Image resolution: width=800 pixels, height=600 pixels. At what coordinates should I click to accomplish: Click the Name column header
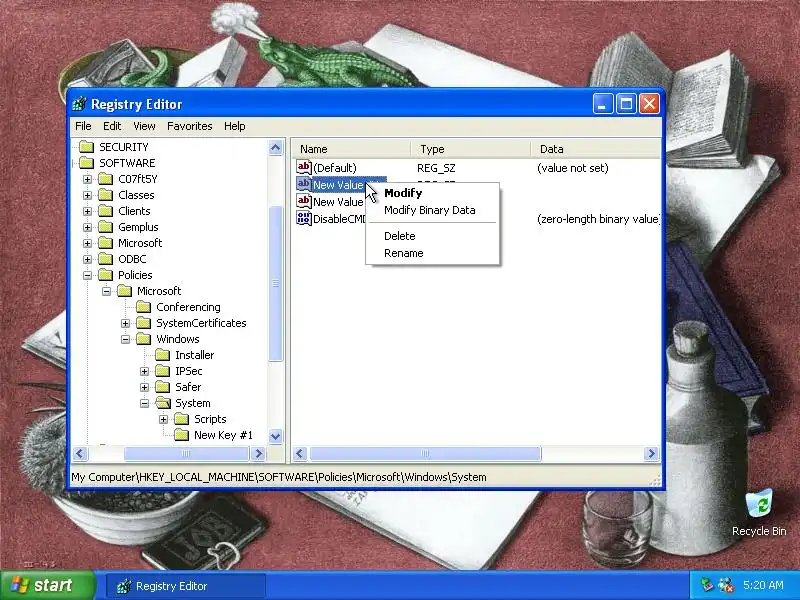(x=352, y=149)
